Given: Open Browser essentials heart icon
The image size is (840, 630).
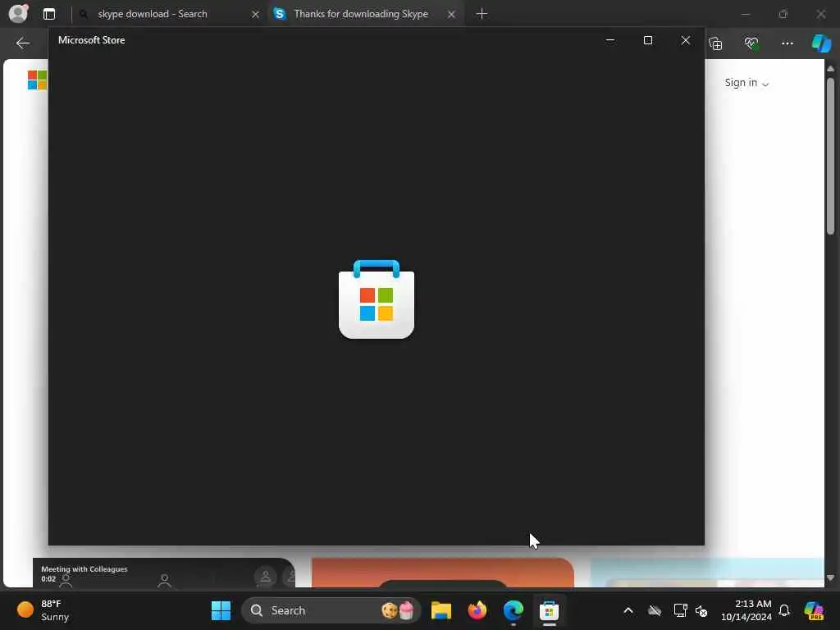Looking at the screenshot, I should coord(751,43).
